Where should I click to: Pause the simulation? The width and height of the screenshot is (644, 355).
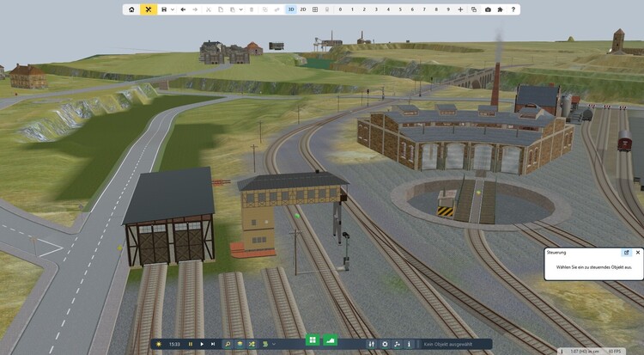click(x=191, y=344)
